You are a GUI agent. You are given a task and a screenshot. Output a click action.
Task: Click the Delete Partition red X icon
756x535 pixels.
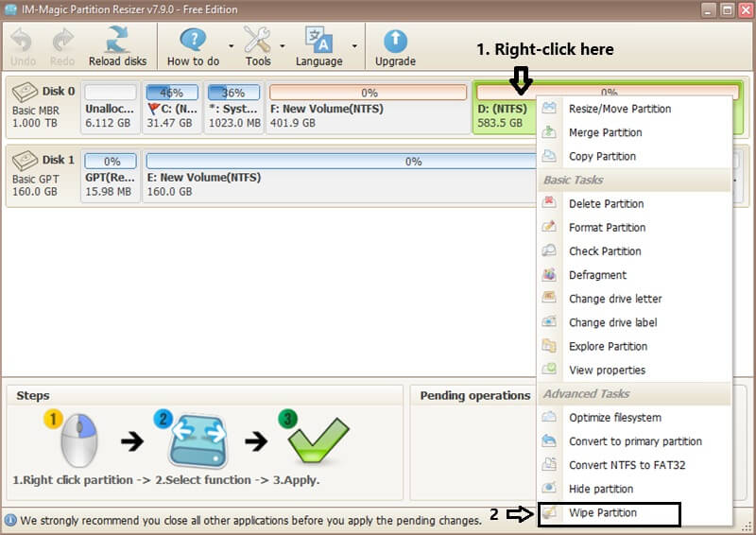(x=549, y=202)
